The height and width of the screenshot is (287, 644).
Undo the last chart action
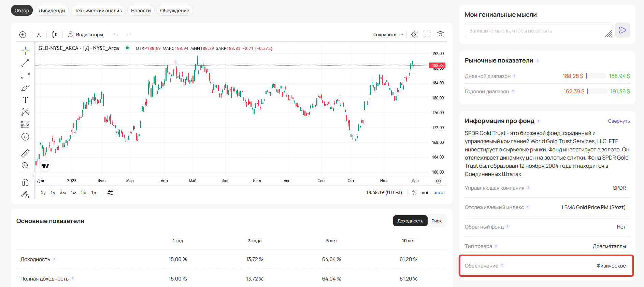tap(116, 35)
